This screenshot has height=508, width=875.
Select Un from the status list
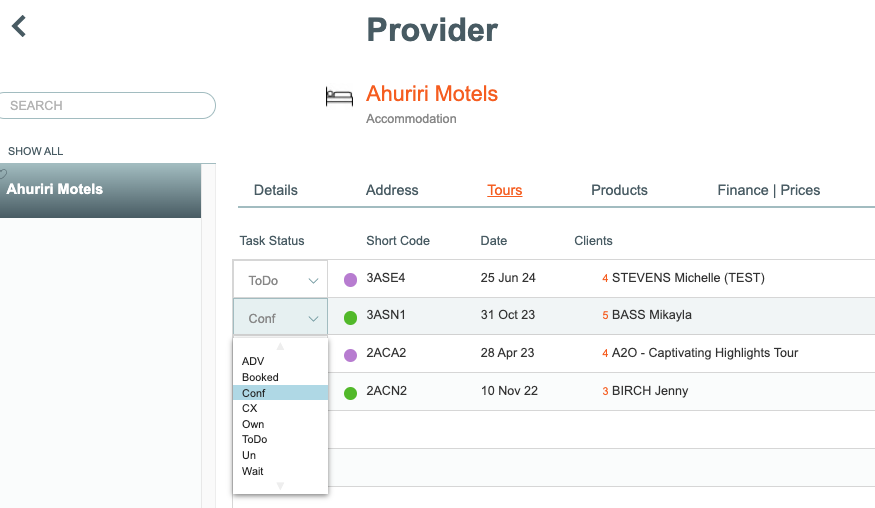[x=249, y=455]
